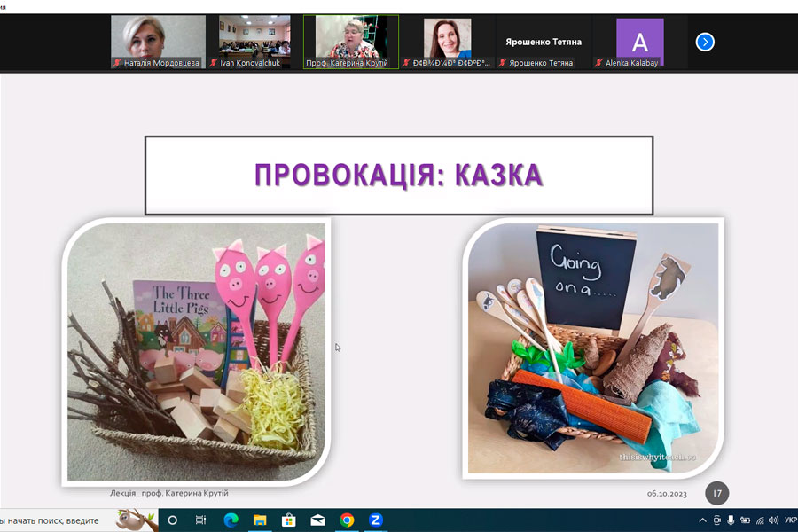798x532 pixels.
Task: Click the Three Little Pigs basket photo
Action: tap(197, 351)
